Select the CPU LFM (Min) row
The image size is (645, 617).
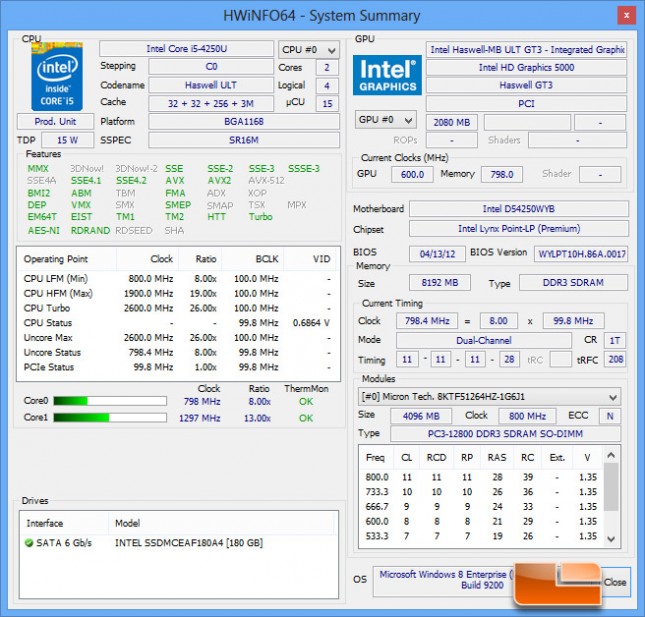[178, 279]
